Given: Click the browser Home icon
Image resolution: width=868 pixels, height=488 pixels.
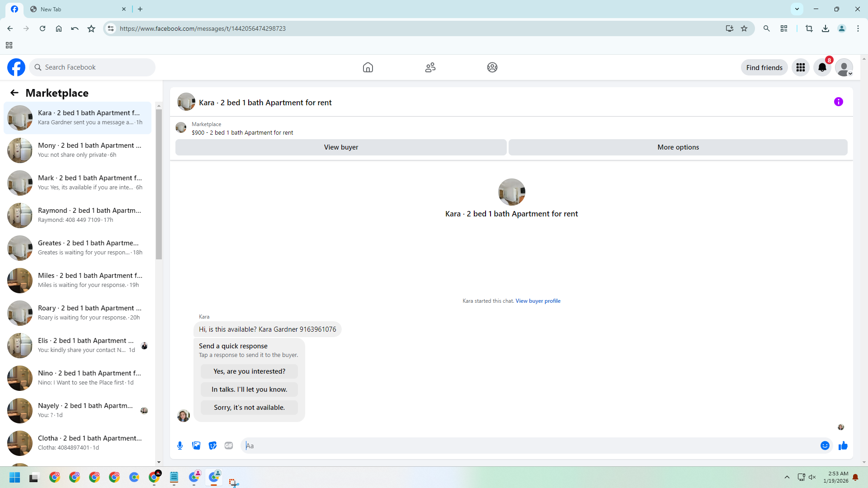Looking at the screenshot, I should click(59, 28).
